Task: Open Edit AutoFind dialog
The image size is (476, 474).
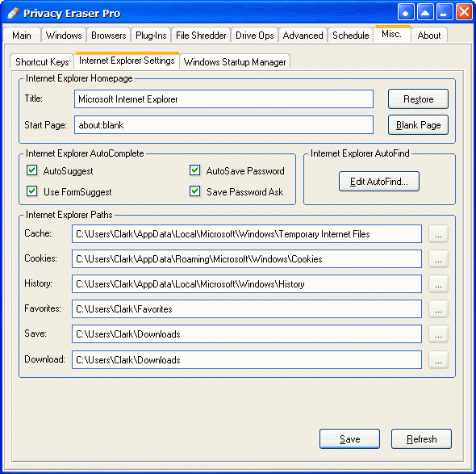Action: (x=379, y=182)
